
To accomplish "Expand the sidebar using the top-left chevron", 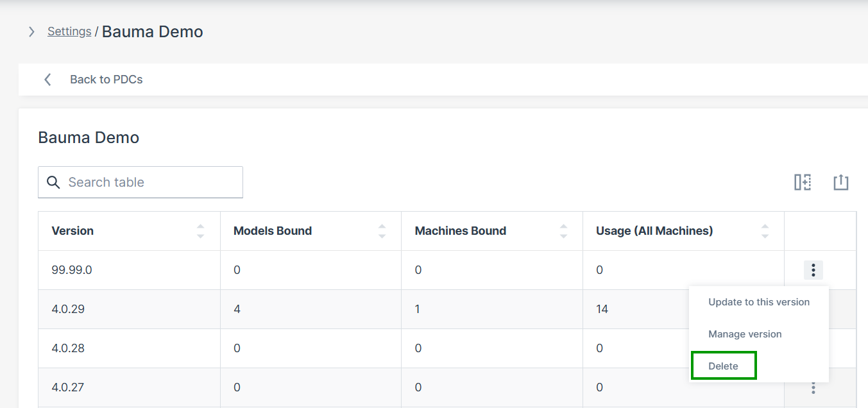I will 31,31.
